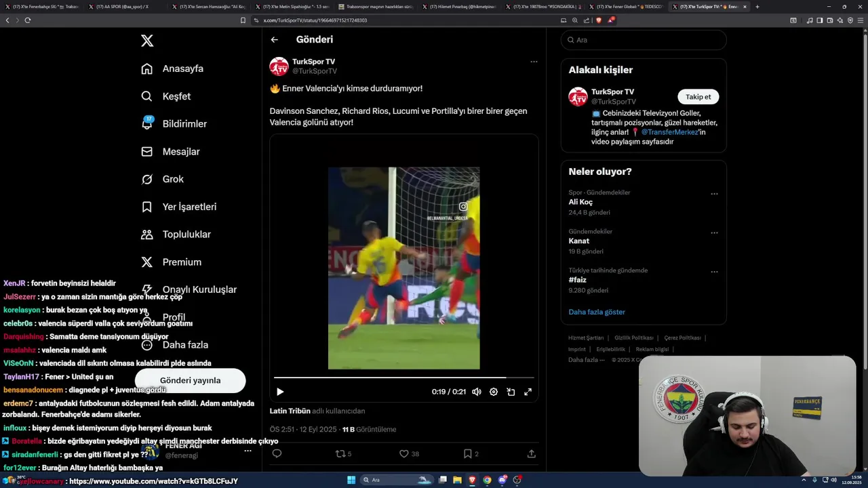
Task: Click the video thumbnail of Valencia's goal
Action: pyautogui.click(x=403, y=268)
